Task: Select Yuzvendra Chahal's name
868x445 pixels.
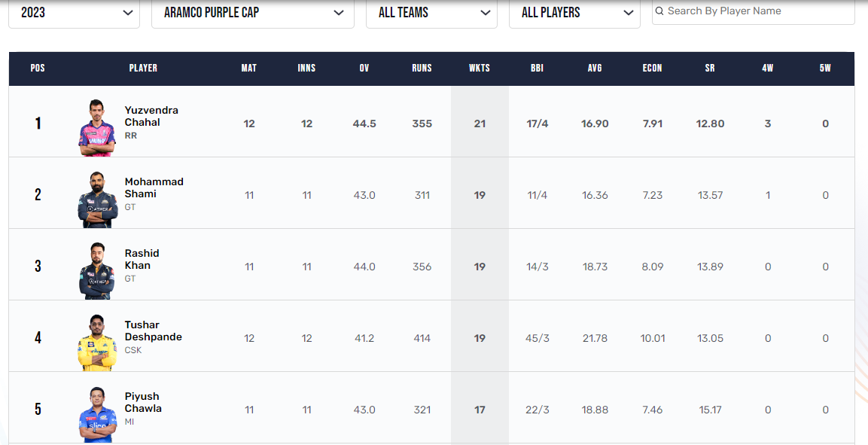Action: click(x=151, y=115)
